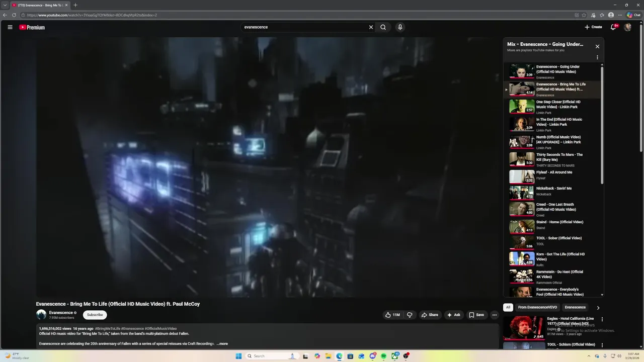This screenshot has width=644, height=362.
Task: Show more filter chips with right arrow
Action: coord(598,307)
